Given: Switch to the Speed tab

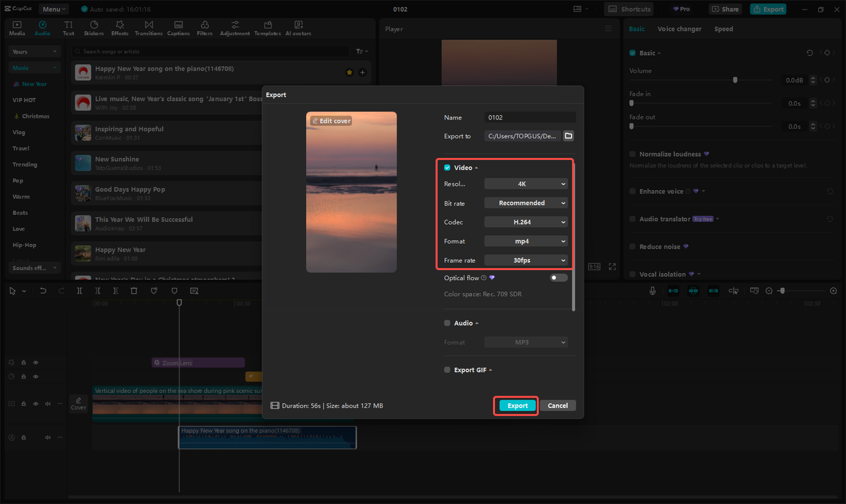Looking at the screenshot, I should [724, 29].
